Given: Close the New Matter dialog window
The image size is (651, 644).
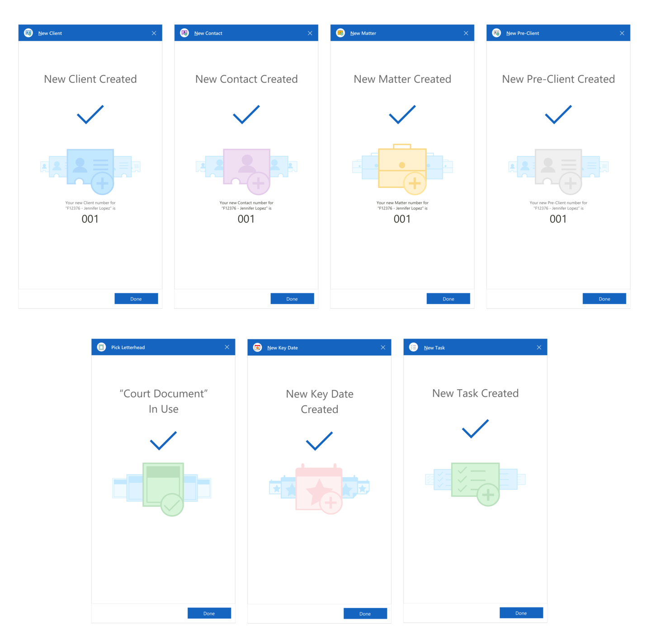Looking at the screenshot, I should click(466, 33).
